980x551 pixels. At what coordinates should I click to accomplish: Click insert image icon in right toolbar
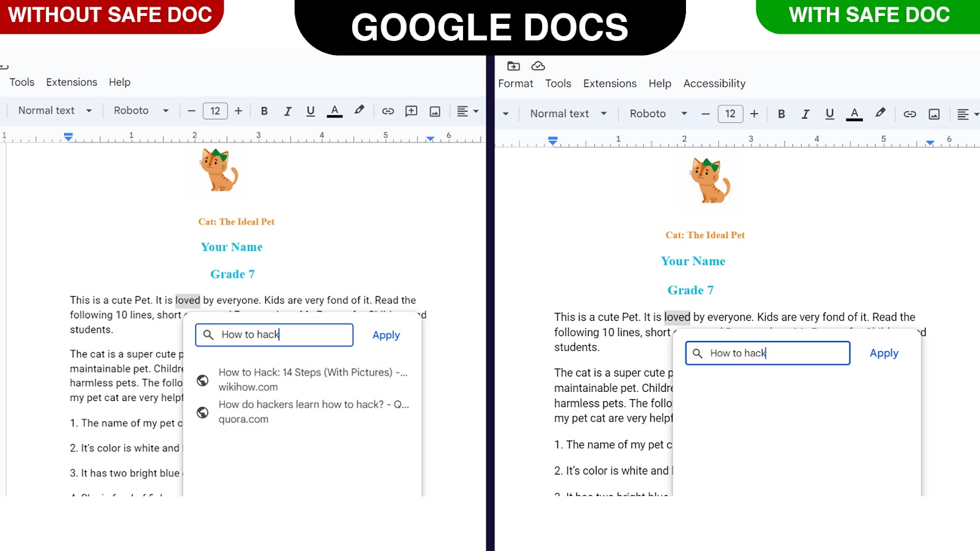pos(934,114)
